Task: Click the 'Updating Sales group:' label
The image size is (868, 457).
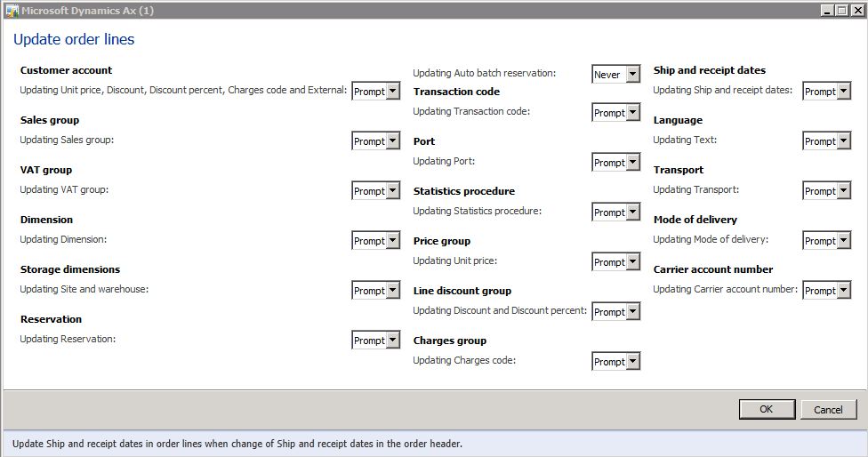Action: 67,140
